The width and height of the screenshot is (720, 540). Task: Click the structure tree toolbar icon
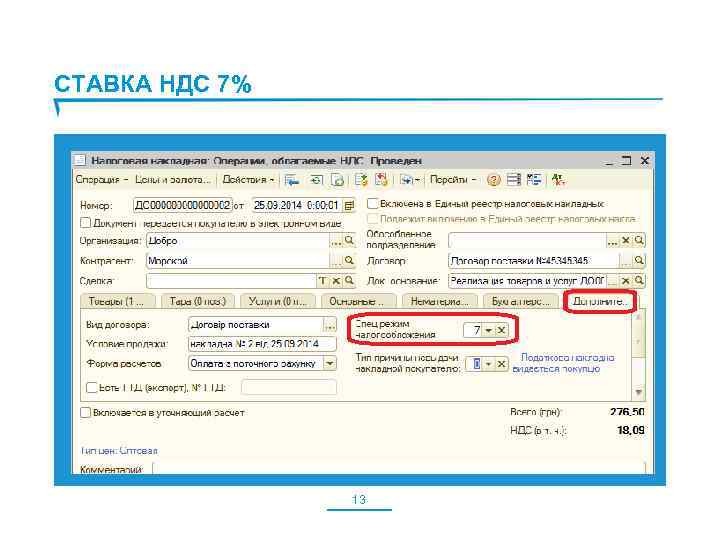point(534,180)
